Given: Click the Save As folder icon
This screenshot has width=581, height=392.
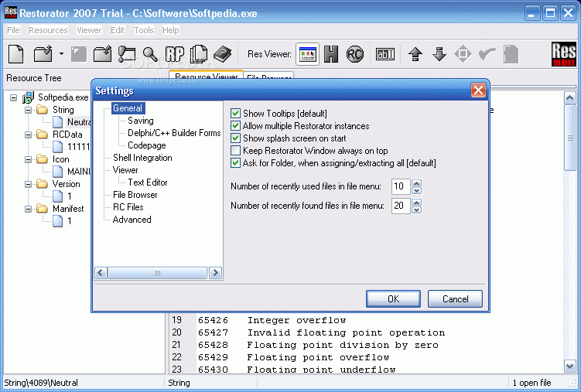Looking at the screenshot, I should point(102,54).
